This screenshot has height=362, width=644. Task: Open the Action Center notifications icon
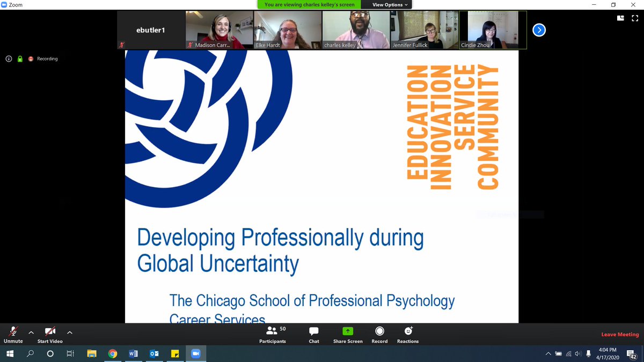632,354
